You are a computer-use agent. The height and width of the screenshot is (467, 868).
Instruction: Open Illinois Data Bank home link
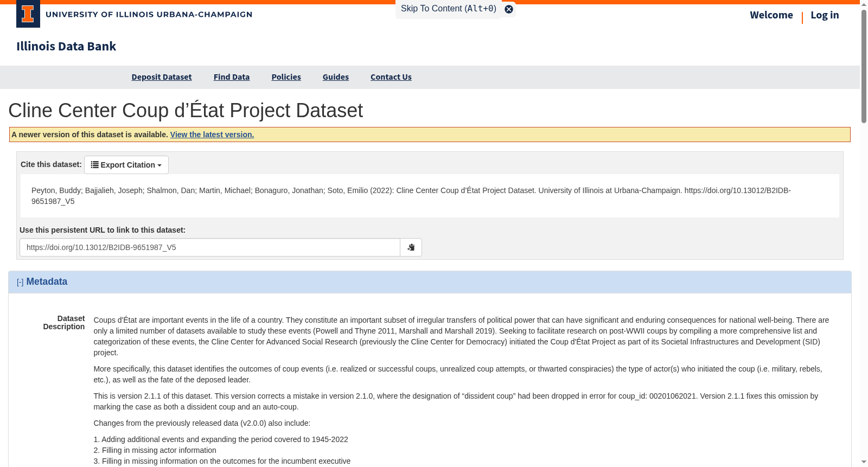tap(66, 46)
